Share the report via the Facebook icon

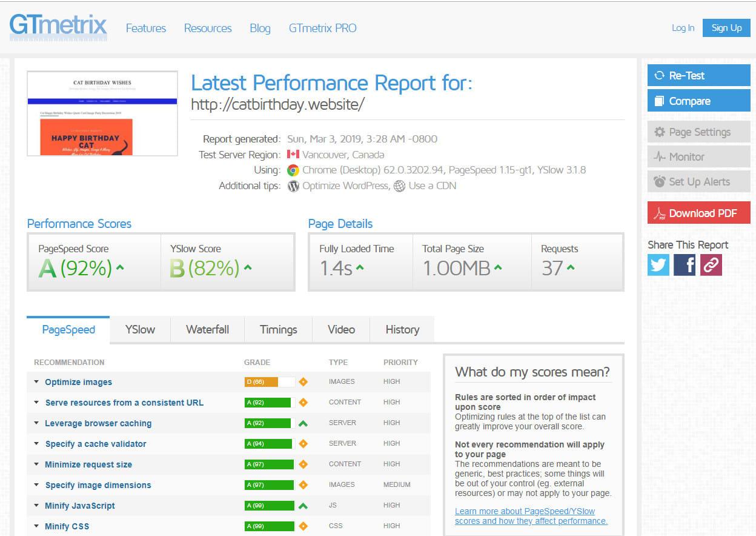(685, 265)
